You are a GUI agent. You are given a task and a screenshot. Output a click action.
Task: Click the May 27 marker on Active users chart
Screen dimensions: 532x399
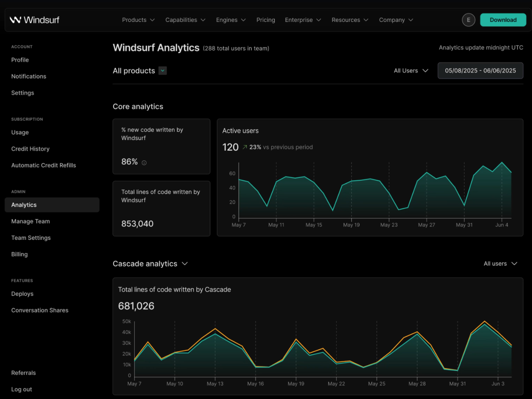427,173
